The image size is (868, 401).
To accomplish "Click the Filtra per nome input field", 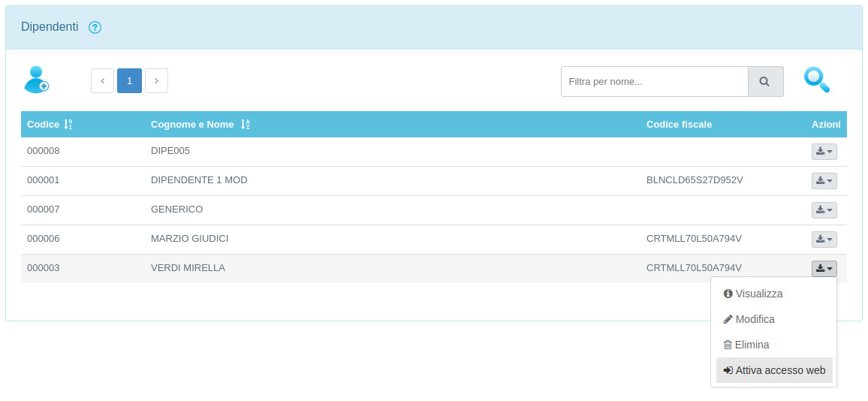I will [x=654, y=81].
